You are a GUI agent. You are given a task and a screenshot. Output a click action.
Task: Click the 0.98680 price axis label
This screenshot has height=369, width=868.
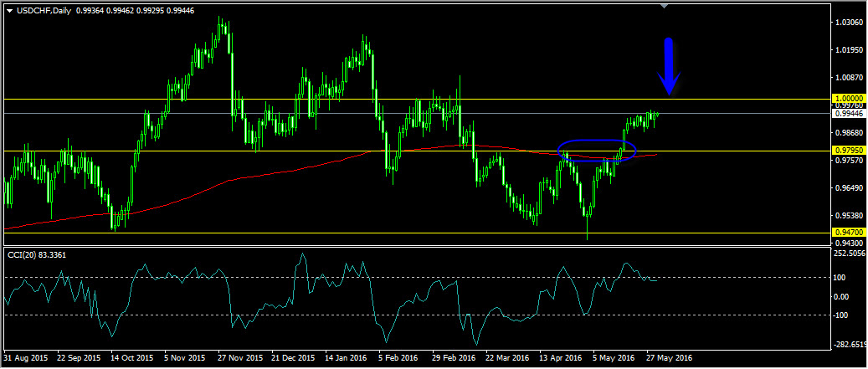coord(850,133)
